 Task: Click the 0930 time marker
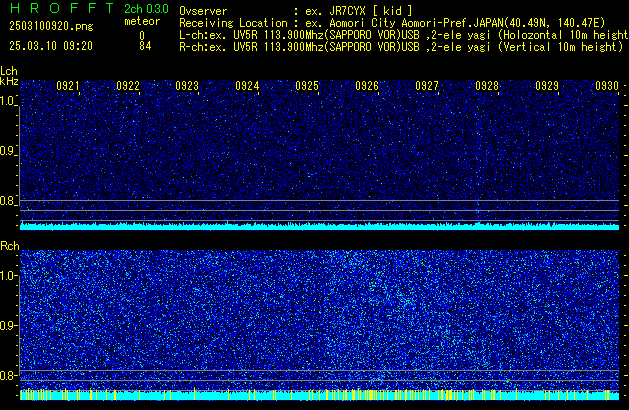pos(607,86)
